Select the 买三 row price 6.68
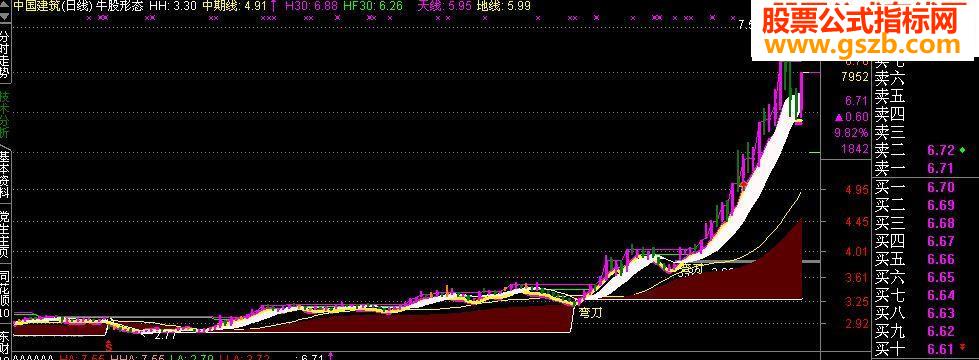This screenshot has height=360, width=979. point(940,223)
